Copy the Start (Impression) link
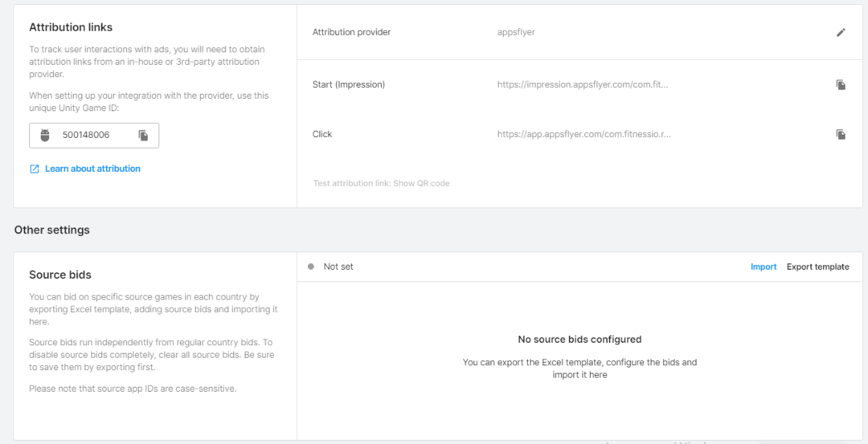 (x=841, y=84)
